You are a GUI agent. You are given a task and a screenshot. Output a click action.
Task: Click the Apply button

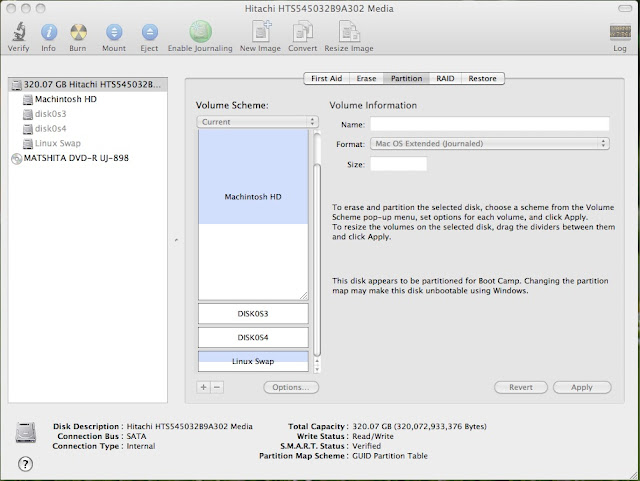click(582, 387)
